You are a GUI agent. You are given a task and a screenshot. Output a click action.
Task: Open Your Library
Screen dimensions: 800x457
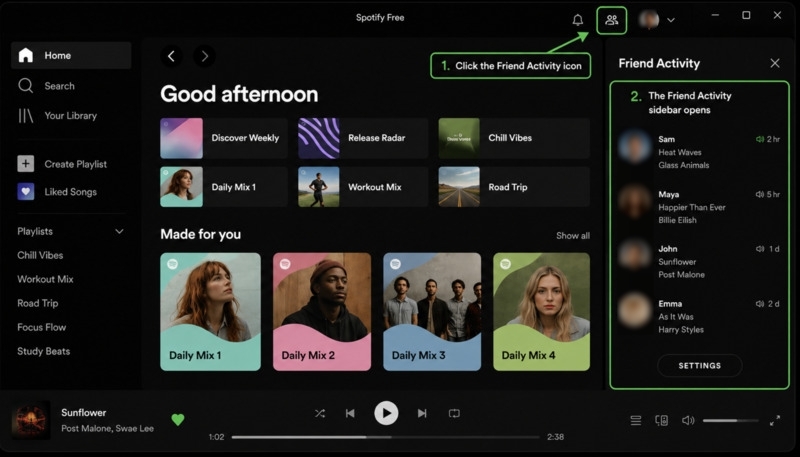click(x=57, y=116)
